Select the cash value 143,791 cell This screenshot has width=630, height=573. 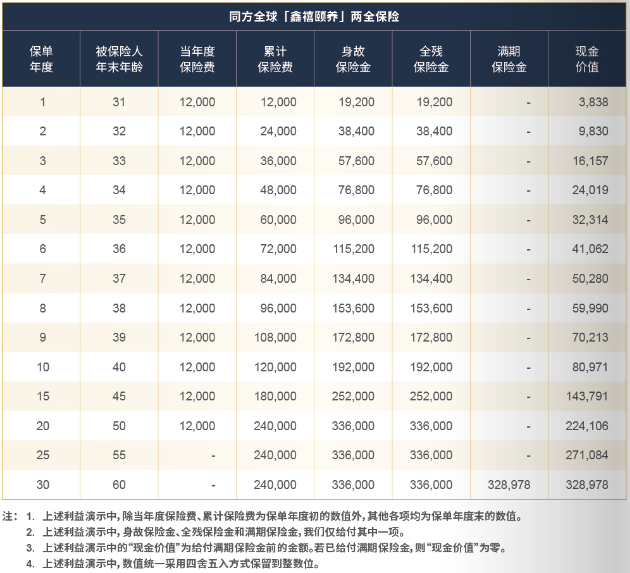pyautogui.click(x=586, y=396)
